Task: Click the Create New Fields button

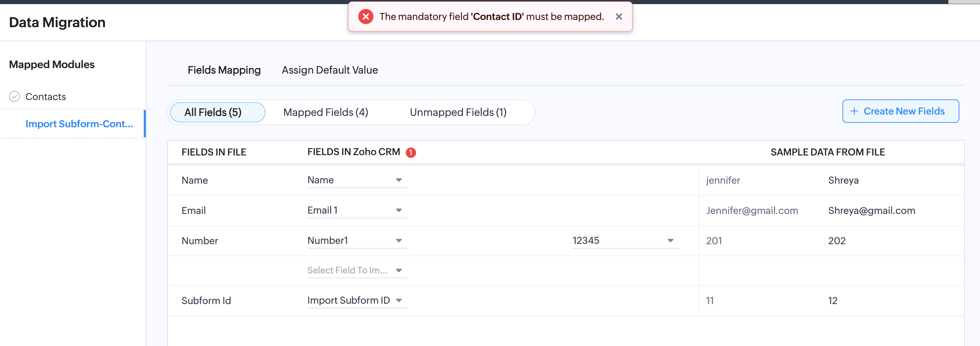Action: pyautogui.click(x=900, y=111)
